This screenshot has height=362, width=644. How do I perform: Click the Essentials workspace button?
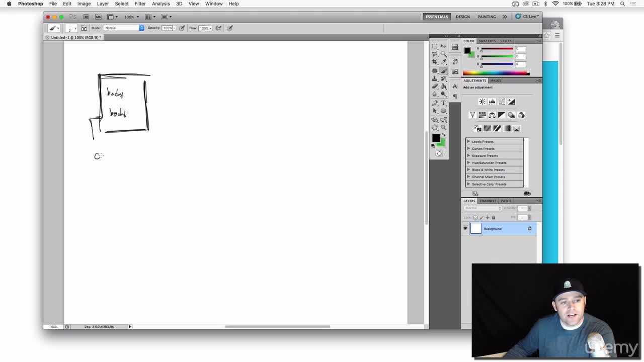(437, 17)
